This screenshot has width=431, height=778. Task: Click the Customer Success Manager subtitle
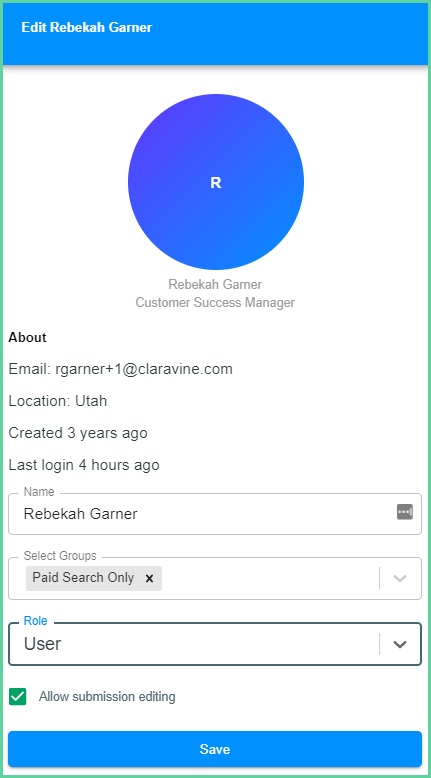point(215,302)
